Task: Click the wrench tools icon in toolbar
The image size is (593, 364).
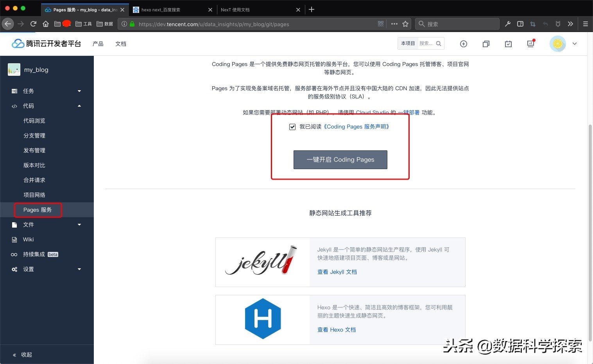Action: (507, 24)
